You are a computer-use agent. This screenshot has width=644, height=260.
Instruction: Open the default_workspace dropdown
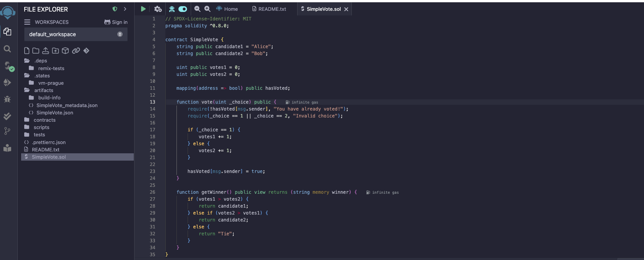tap(76, 34)
